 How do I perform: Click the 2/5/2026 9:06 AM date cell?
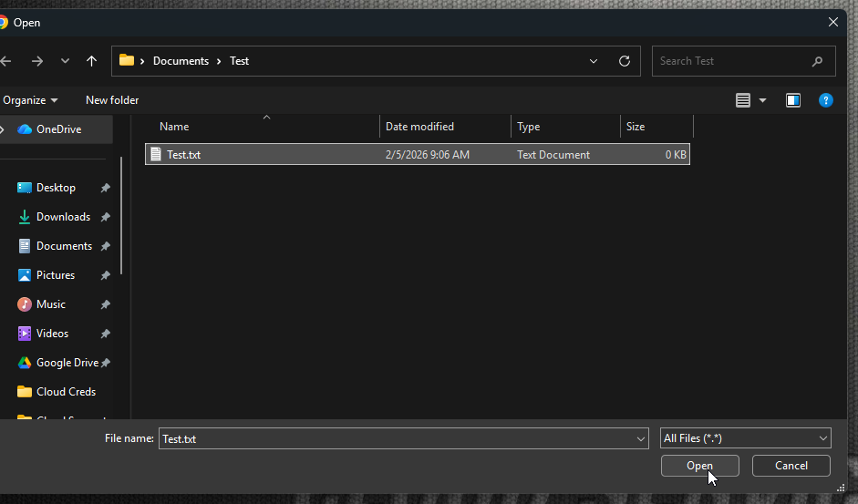point(428,155)
